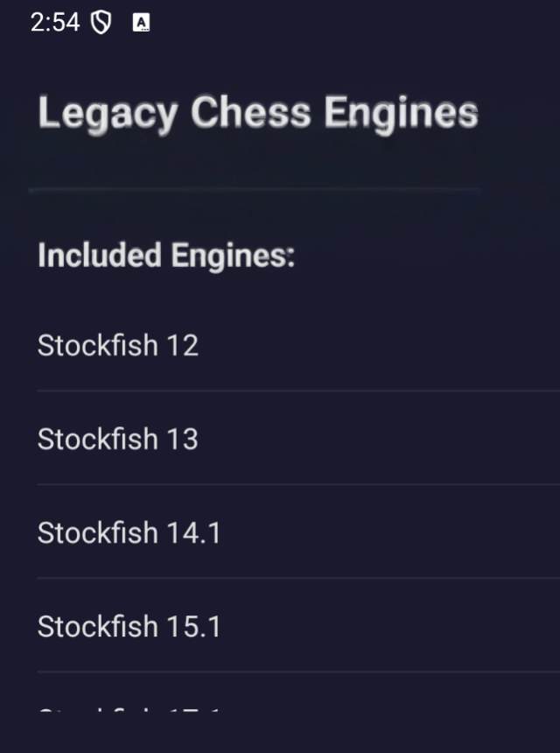The height and width of the screenshot is (753, 560).
Task: Tap the version number '14.1' in the list
Action: point(193,532)
